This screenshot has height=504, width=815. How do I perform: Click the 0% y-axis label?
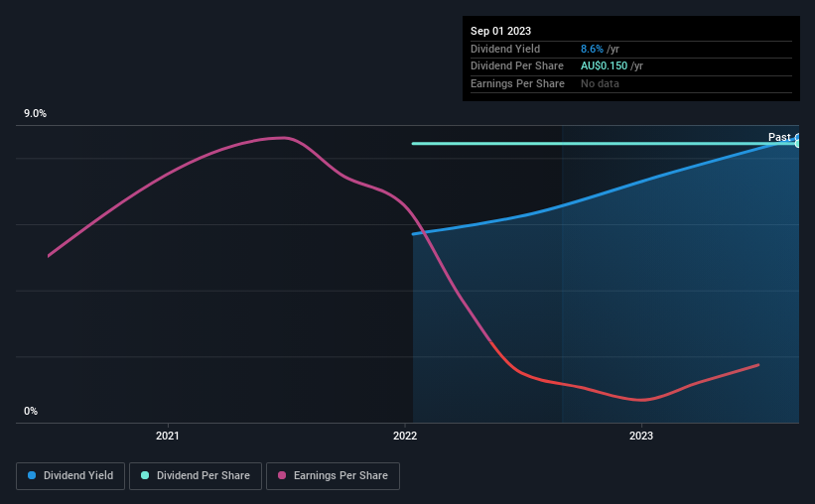pos(31,411)
